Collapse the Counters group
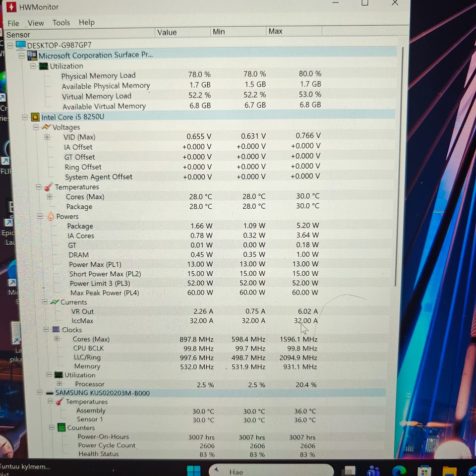 52,427
